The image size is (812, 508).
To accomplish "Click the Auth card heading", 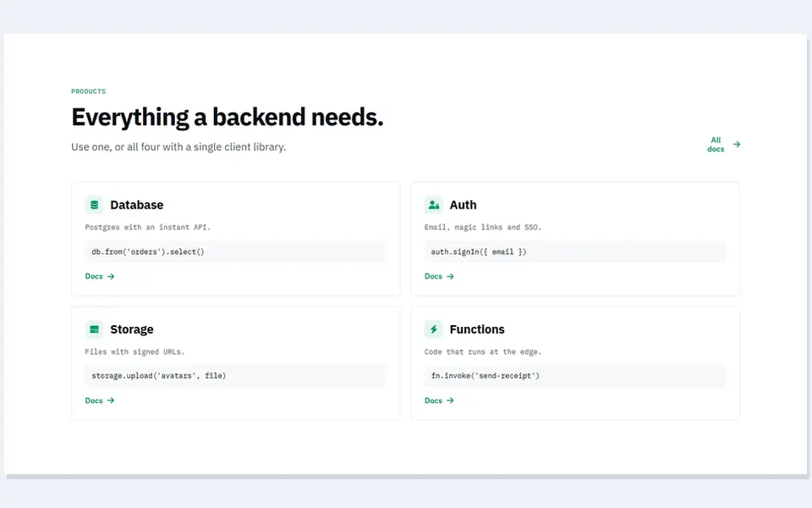I will tap(463, 205).
